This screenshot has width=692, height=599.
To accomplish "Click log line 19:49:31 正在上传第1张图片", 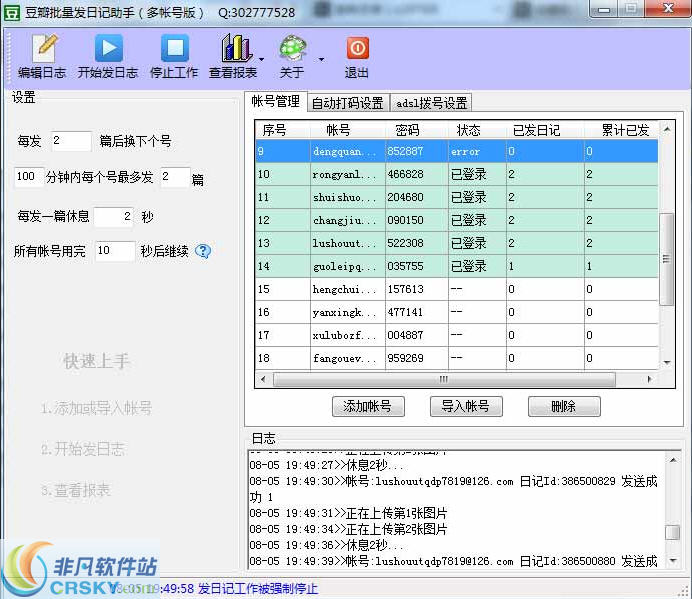I will (x=348, y=513).
